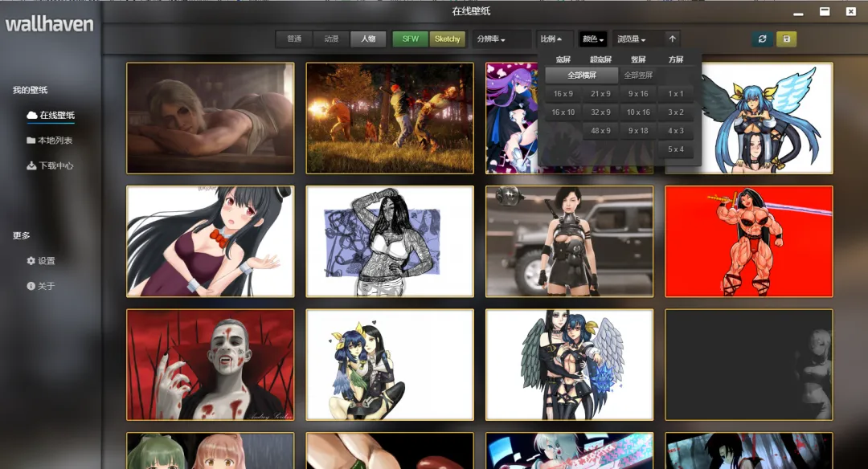Choose the 32 x 9 ratio
The height and width of the screenshot is (469, 868).
(600, 112)
